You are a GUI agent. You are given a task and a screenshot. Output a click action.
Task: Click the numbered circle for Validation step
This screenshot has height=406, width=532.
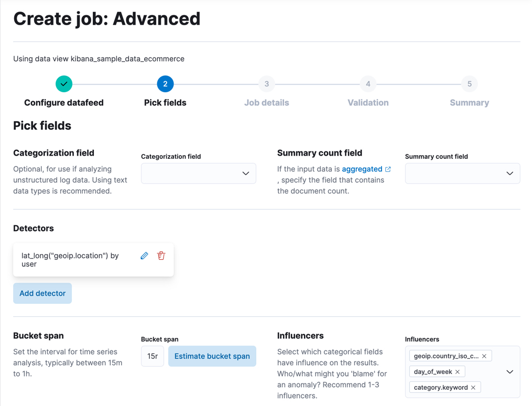coord(367,84)
